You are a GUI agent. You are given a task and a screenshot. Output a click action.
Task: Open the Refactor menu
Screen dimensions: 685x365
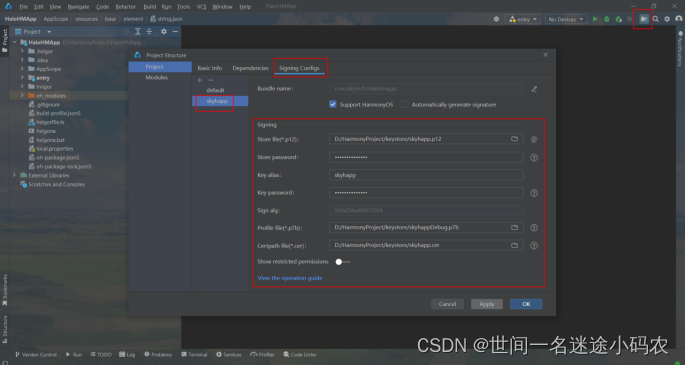point(125,7)
